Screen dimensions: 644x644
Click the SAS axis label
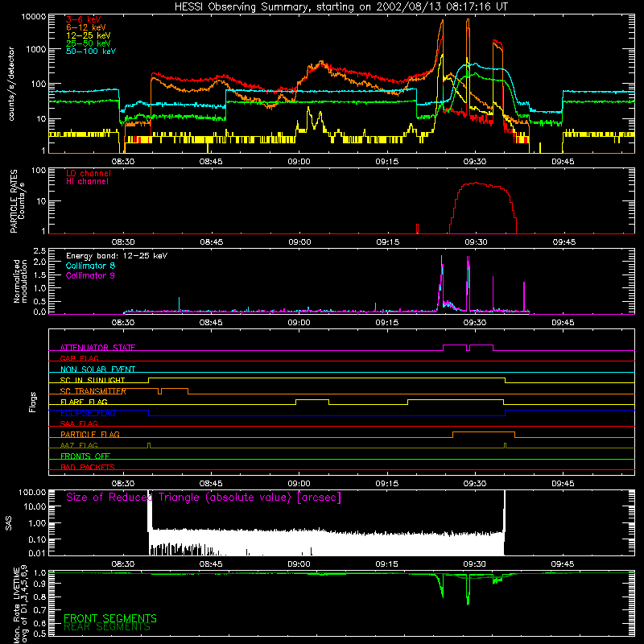[8, 523]
